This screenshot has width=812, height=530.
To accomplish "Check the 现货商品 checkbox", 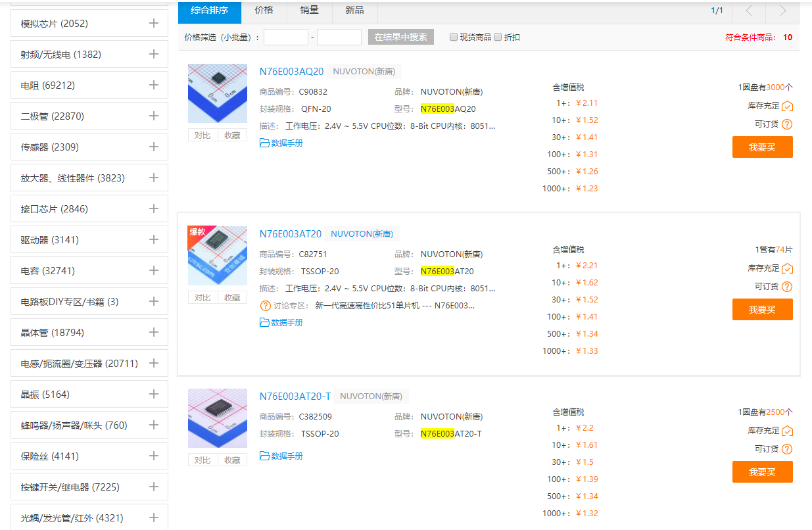I will [x=454, y=37].
